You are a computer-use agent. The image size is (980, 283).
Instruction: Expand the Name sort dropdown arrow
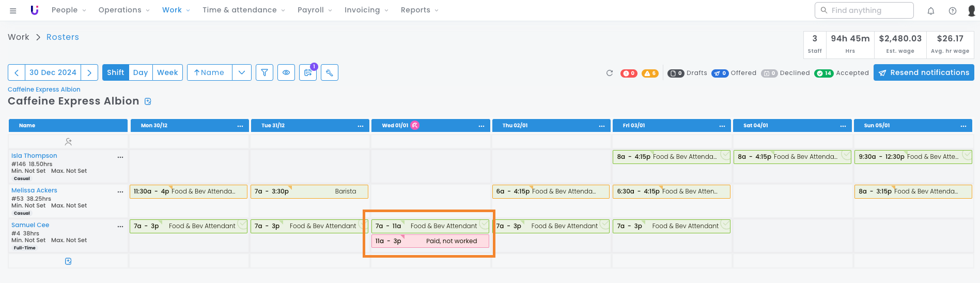click(x=242, y=72)
